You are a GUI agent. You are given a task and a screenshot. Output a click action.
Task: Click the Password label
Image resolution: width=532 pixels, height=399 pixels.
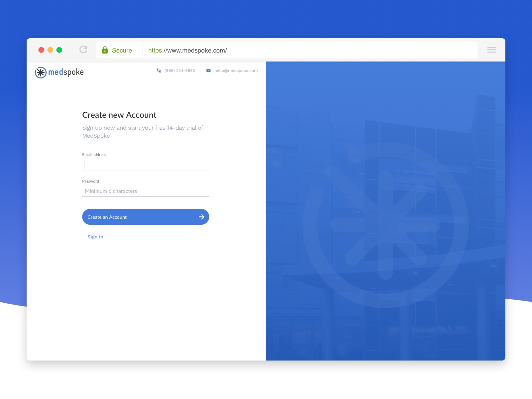[90, 181]
